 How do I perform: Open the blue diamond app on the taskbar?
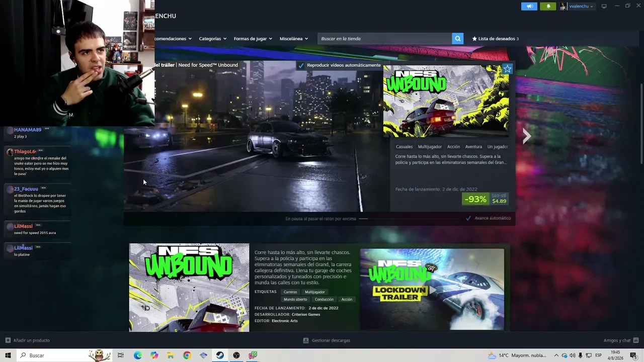(203, 355)
